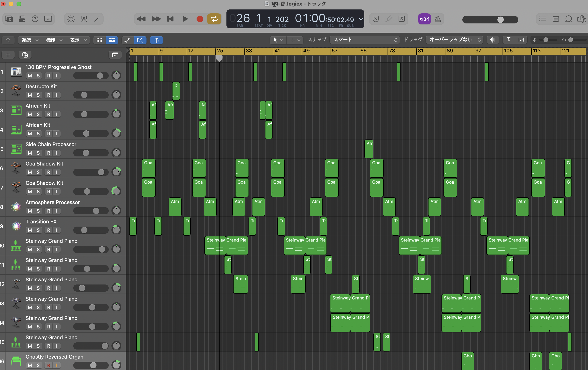588x370 pixels.
Task: Toggle the metronome click icon
Action: coord(438,19)
